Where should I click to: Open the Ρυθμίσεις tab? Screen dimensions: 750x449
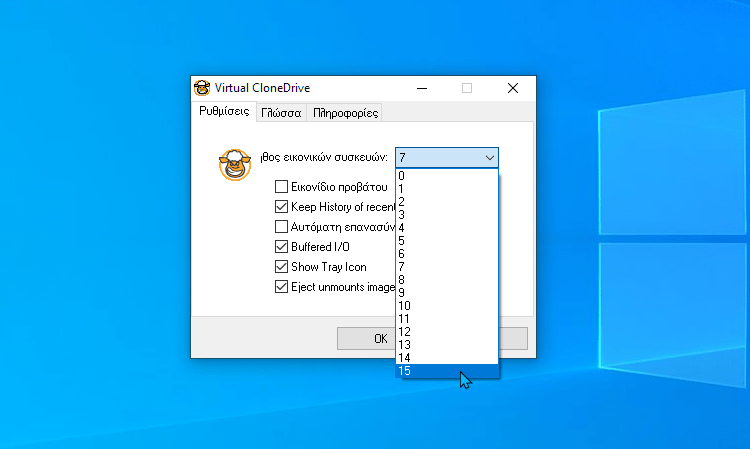tap(224, 111)
